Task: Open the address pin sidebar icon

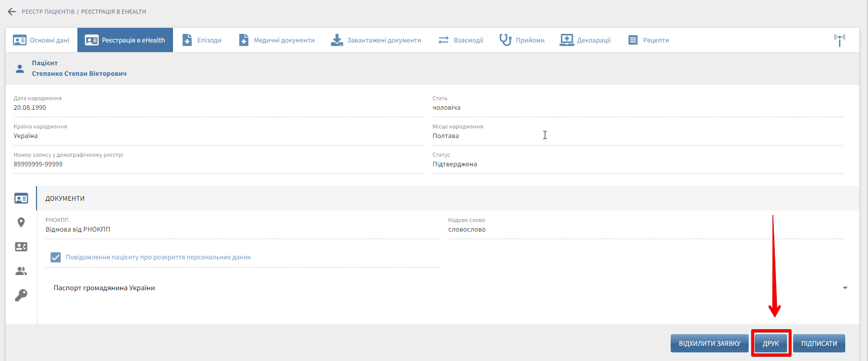Action: (x=21, y=222)
